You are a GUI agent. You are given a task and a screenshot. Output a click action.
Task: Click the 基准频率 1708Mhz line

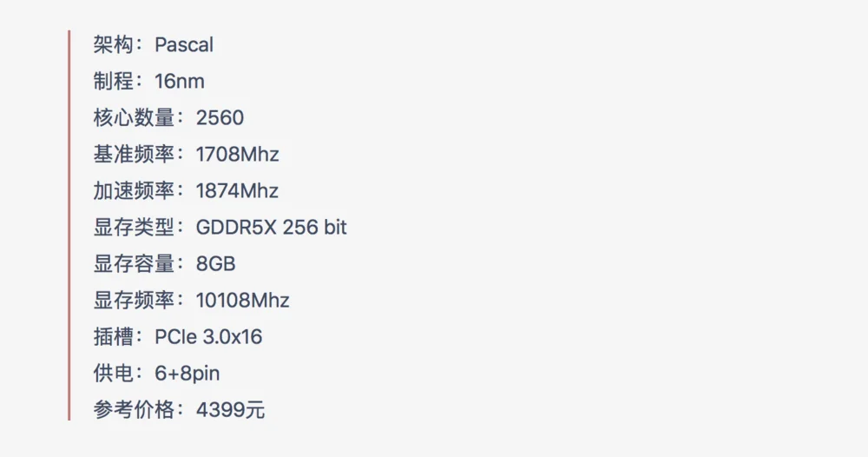(x=186, y=155)
